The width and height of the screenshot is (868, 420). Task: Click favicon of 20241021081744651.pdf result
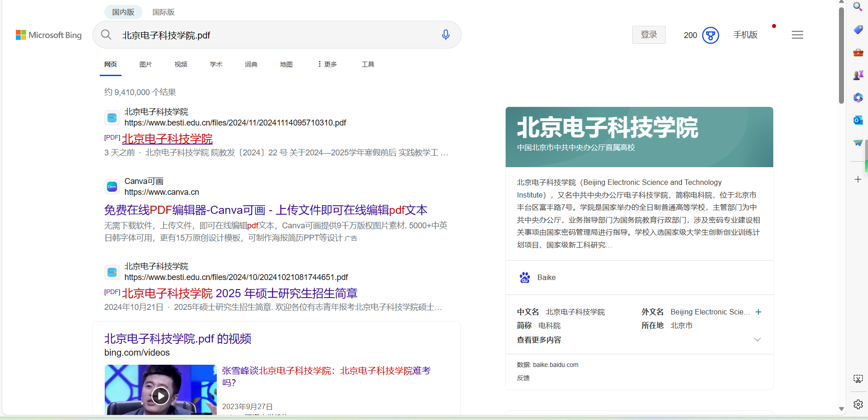tap(112, 272)
